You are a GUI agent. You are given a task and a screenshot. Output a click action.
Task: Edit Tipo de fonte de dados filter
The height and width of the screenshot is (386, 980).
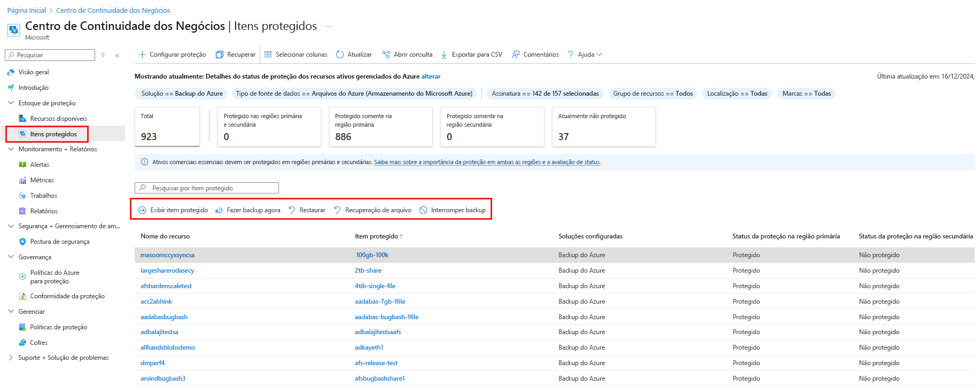point(354,94)
